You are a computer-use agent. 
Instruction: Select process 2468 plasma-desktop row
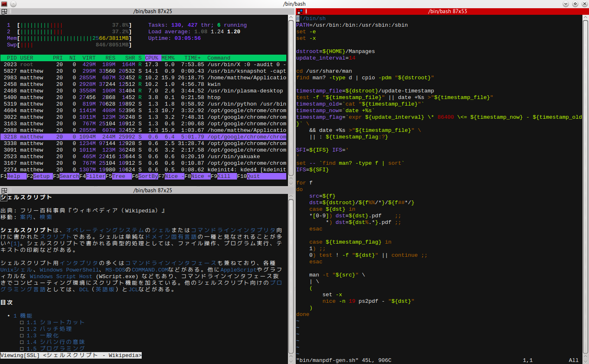point(143,91)
